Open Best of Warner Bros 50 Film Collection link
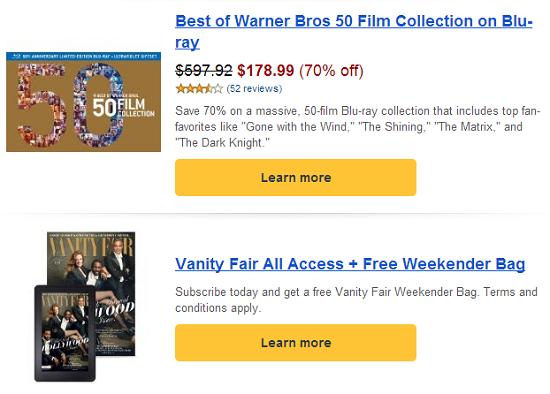 coord(354,32)
